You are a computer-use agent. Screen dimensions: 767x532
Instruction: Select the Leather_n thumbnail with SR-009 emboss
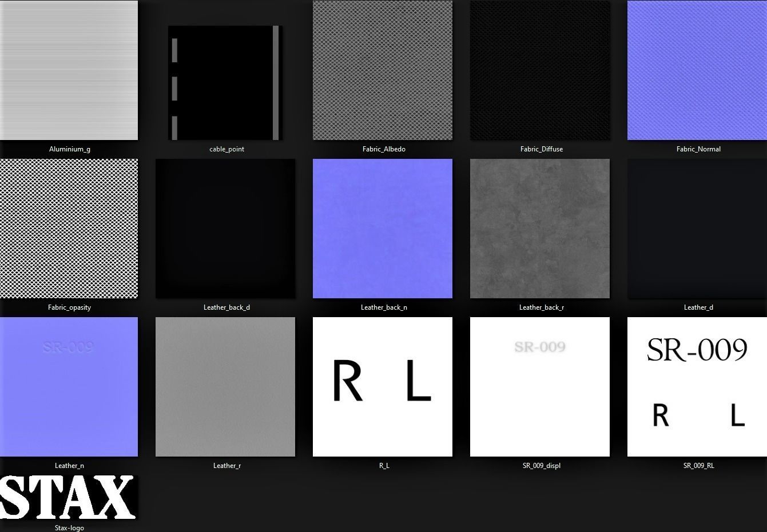click(x=69, y=387)
